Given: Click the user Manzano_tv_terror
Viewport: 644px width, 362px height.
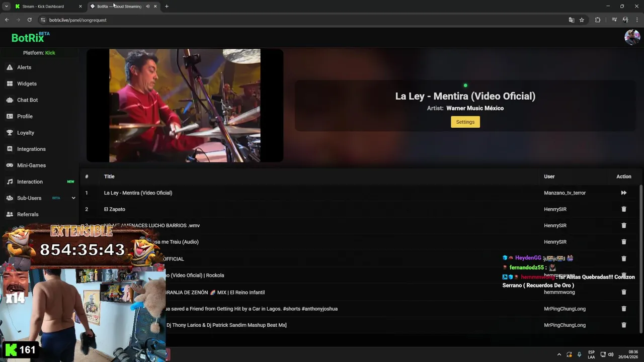Looking at the screenshot, I should pos(565,193).
